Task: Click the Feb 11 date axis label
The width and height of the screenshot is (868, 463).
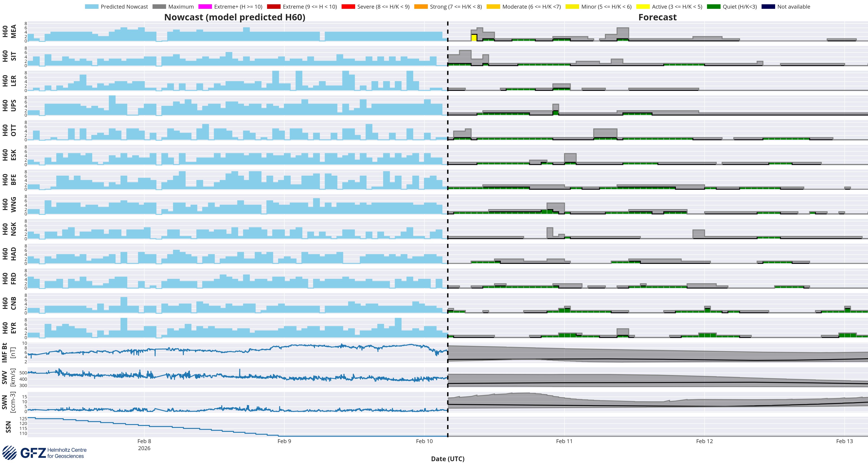Action: click(564, 441)
